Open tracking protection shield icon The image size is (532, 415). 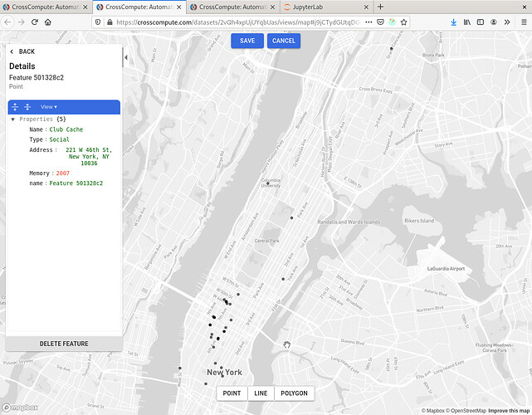pyautogui.click(x=98, y=22)
